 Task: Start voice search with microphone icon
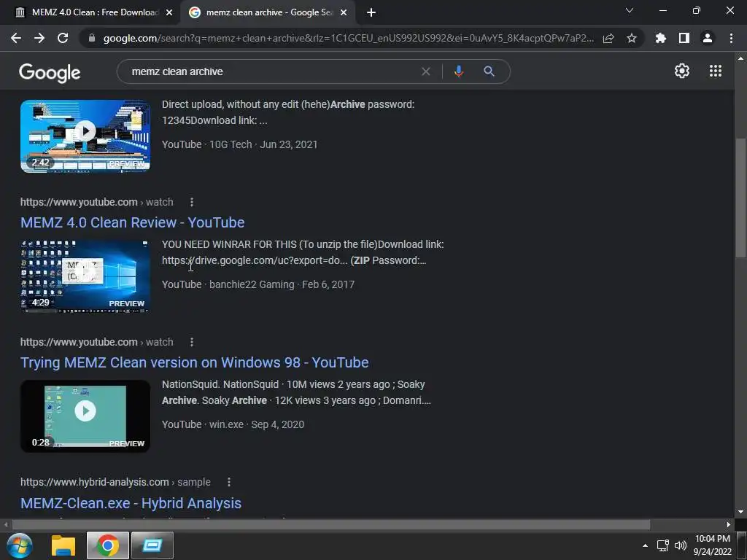click(x=459, y=71)
